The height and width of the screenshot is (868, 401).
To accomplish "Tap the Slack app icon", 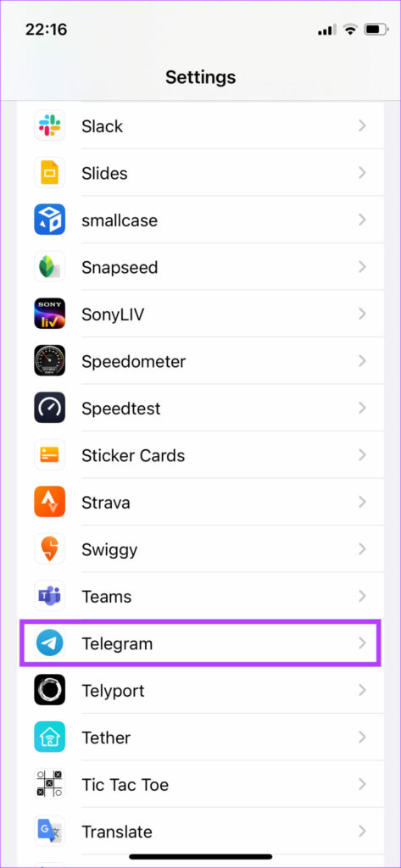I will pyautogui.click(x=49, y=125).
